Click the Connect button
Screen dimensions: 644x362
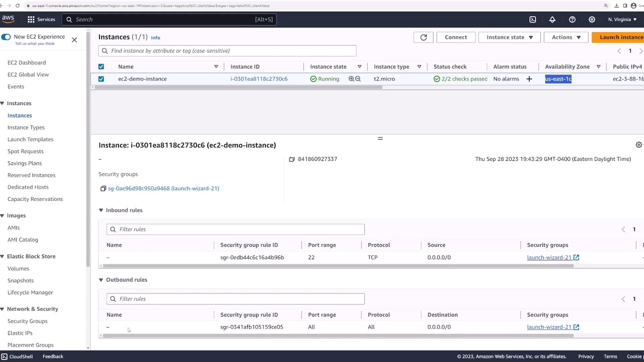455,37
